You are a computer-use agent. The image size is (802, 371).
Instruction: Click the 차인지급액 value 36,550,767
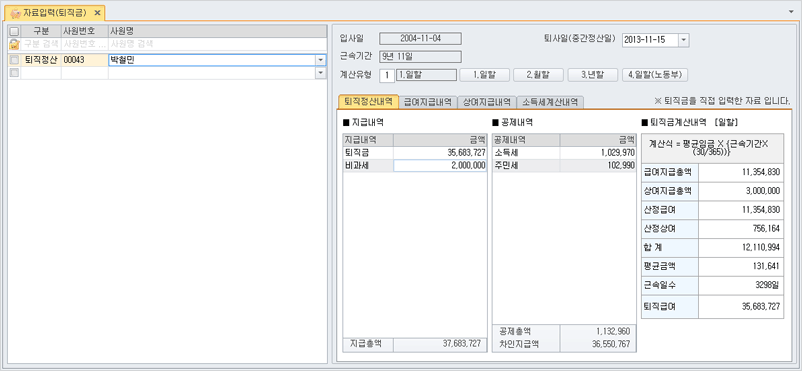598,345
